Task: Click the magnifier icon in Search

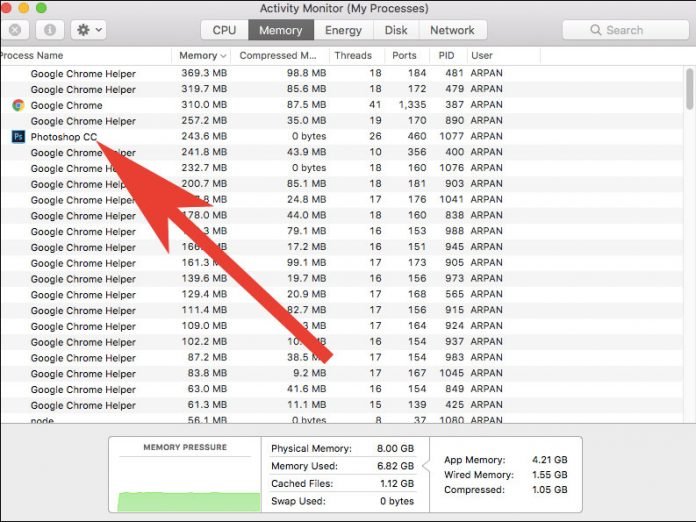Action: click(x=595, y=30)
